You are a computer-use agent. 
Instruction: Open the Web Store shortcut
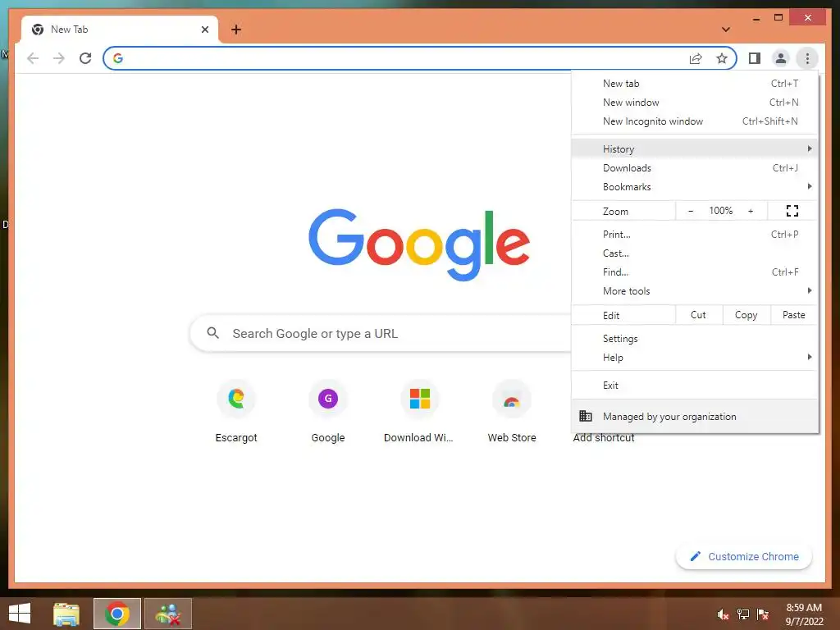click(x=512, y=412)
